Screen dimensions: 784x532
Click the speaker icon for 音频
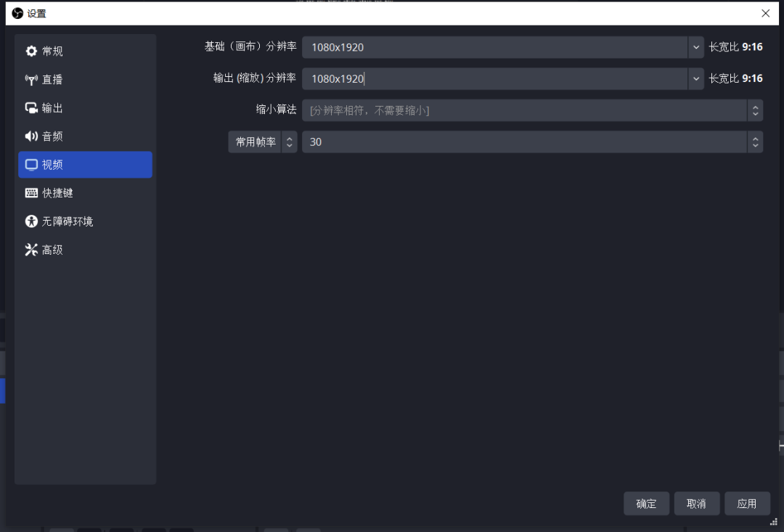coord(31,136)
